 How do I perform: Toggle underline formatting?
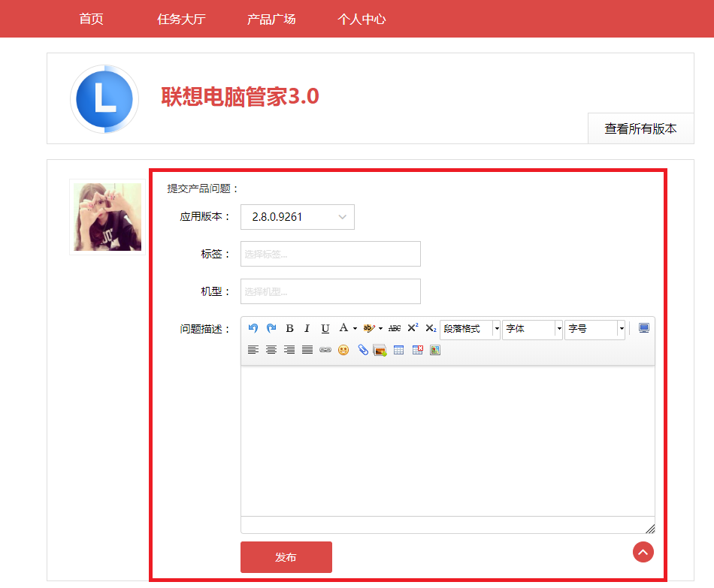(325, 328)
